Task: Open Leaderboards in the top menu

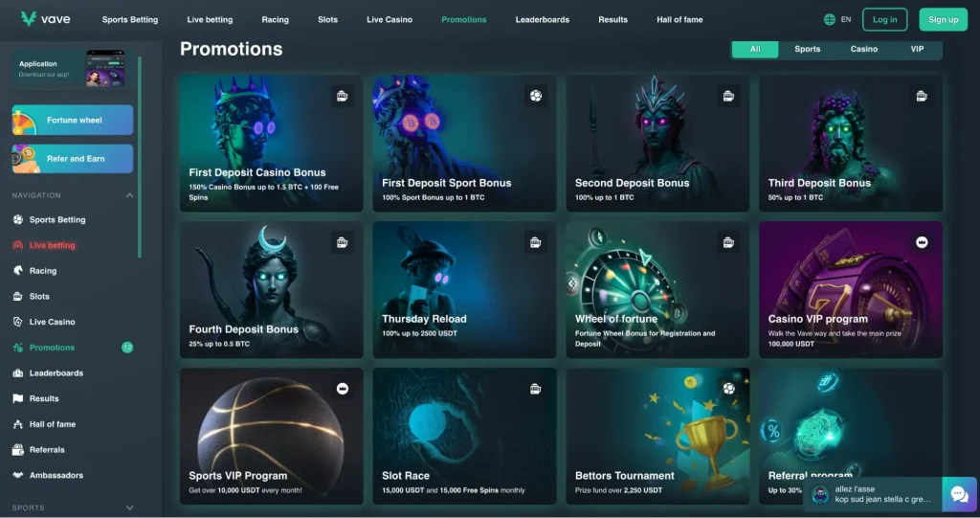Action: pyautogui.click(x=542, y=19)
